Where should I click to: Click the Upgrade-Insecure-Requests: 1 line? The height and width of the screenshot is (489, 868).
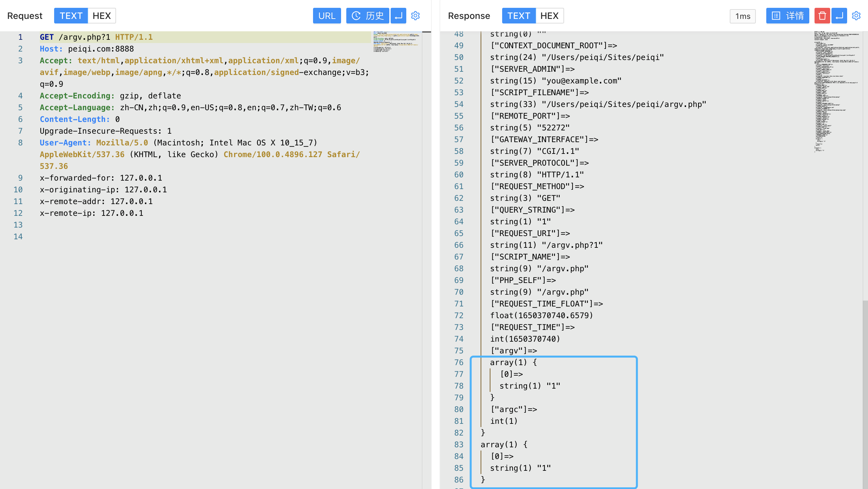[x=106, y=131]
